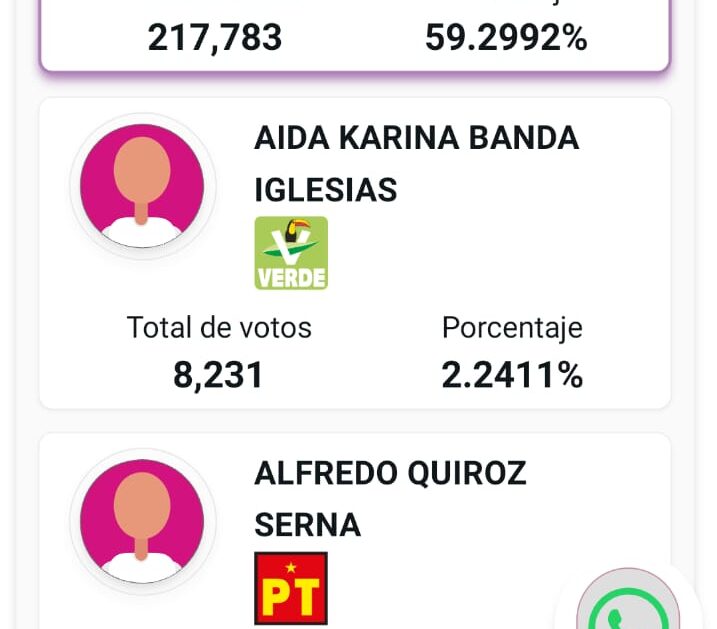Click the yellow star on PT logo
This screenshot has height=629, width=717.
tap(291, 566)
